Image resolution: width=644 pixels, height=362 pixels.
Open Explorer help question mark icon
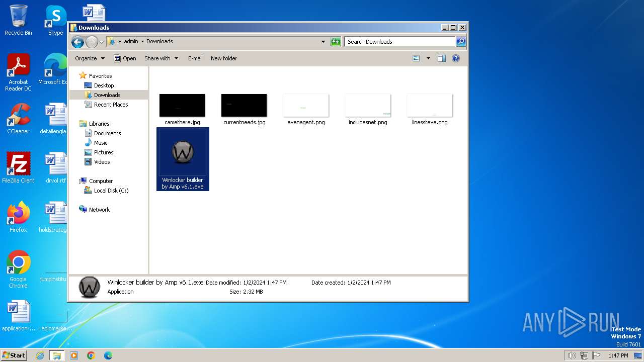[x=456, y=58]
